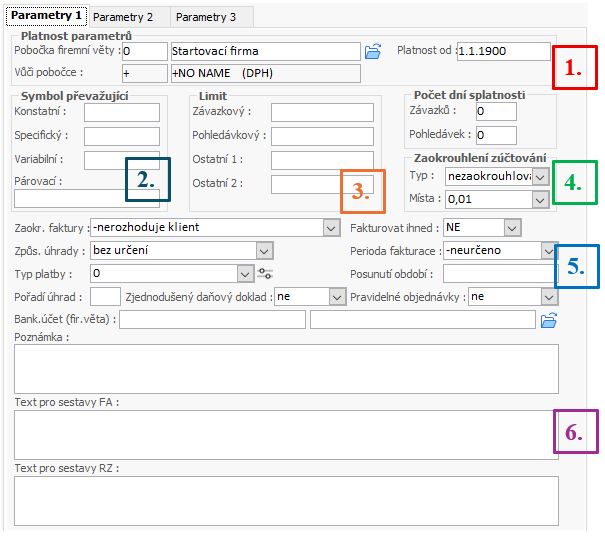This screenshot has height=539, width=605.
Task: Click folder icon next to Startovací firma
Action: coord(373,51)
